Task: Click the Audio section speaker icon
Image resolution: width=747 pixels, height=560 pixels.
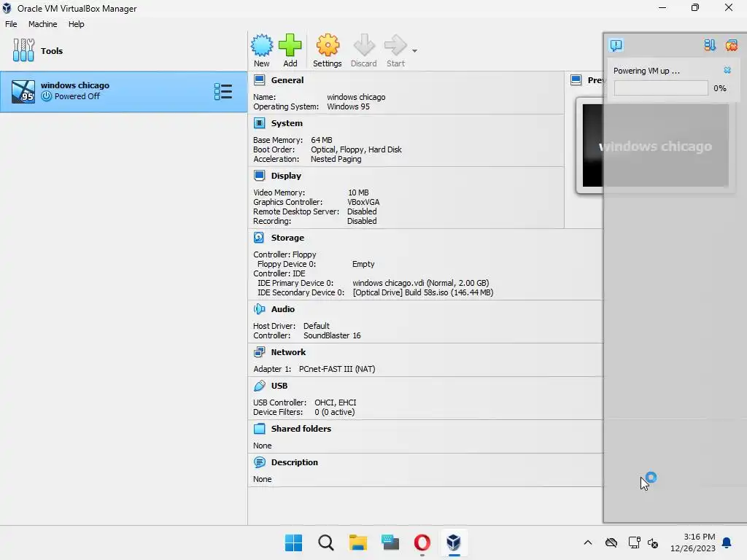Action: coord(259,309)
